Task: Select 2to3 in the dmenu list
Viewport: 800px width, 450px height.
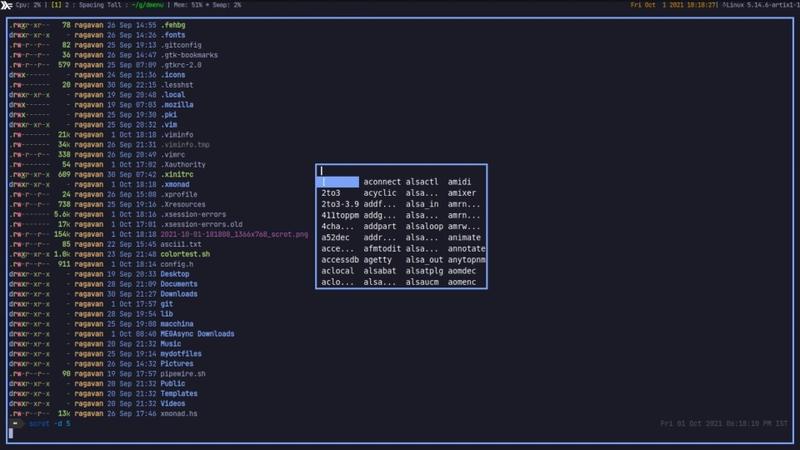Action: pyautogui.click(x=331, y=193)
